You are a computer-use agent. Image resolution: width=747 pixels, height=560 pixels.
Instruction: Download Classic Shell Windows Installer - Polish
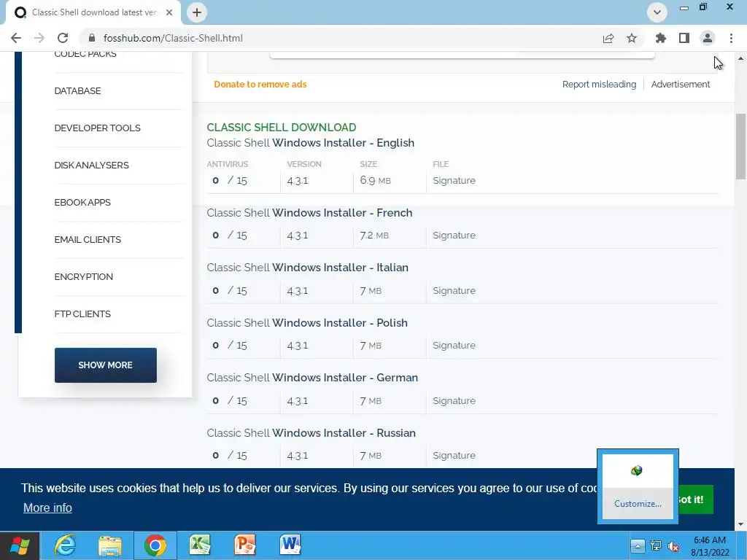coord(307,323)
